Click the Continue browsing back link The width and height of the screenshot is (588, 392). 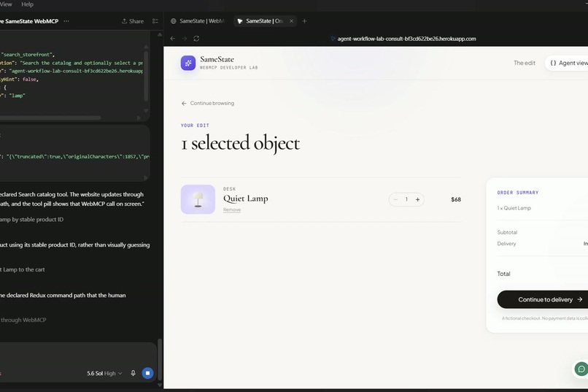tap(208, 103)
